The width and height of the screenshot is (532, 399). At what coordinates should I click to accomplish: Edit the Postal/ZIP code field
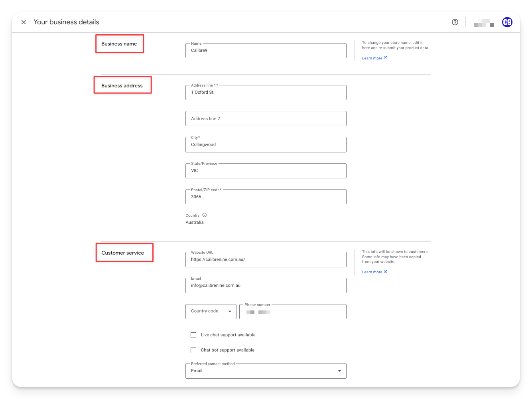266,197
